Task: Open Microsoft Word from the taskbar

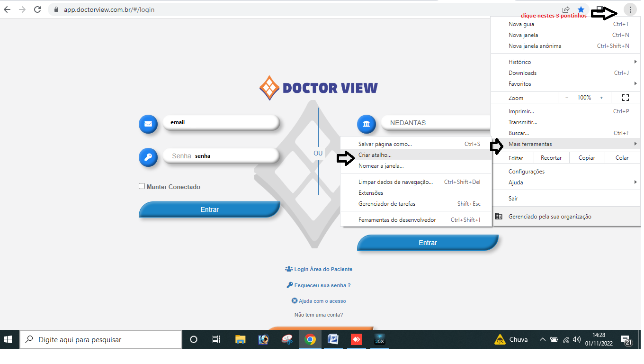Action: point(333,339)
